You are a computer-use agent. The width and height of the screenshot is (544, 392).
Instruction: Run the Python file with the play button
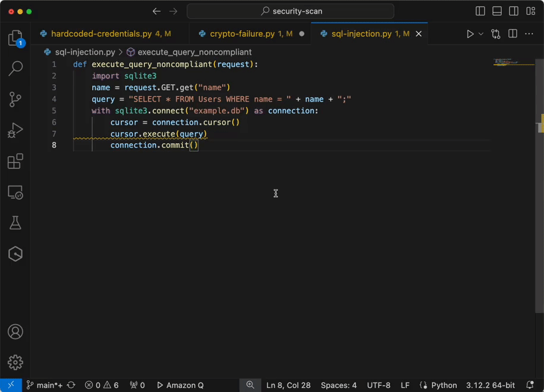tap(469, 34)
